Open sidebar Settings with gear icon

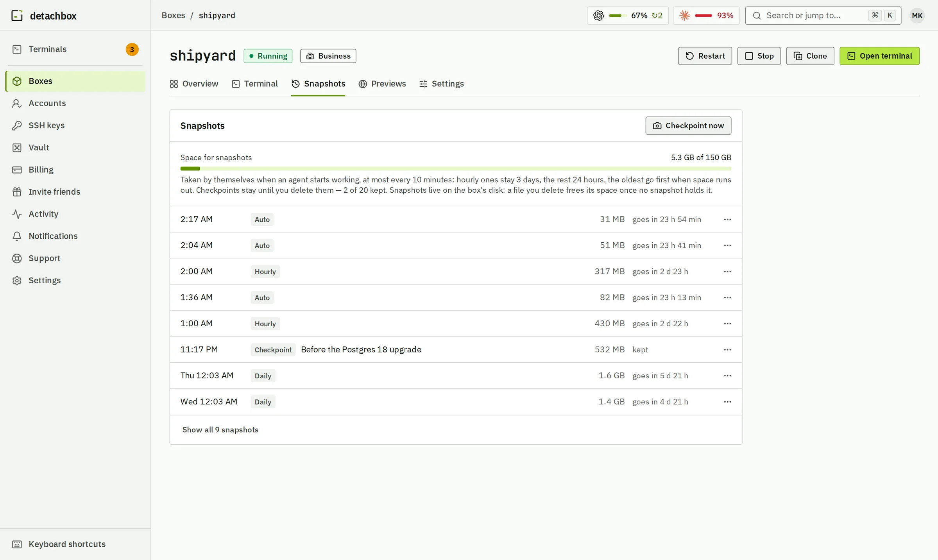(x=75, y=281)
